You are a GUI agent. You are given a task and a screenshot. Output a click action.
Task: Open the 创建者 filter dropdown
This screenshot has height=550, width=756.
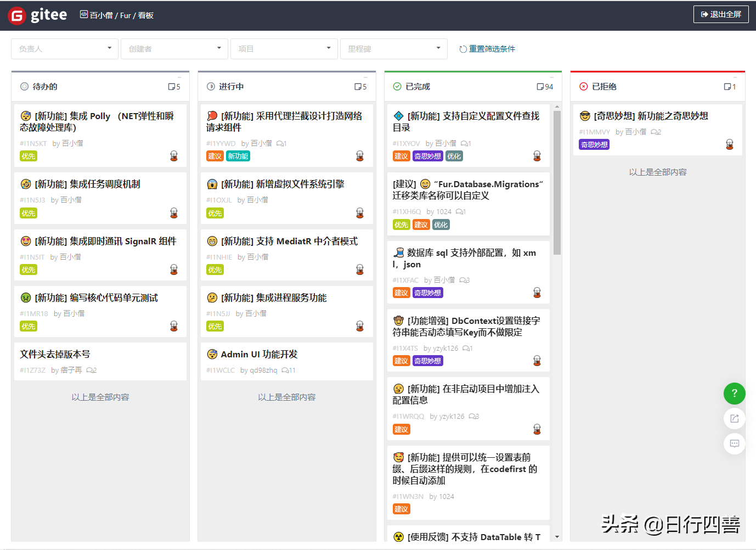174,49
